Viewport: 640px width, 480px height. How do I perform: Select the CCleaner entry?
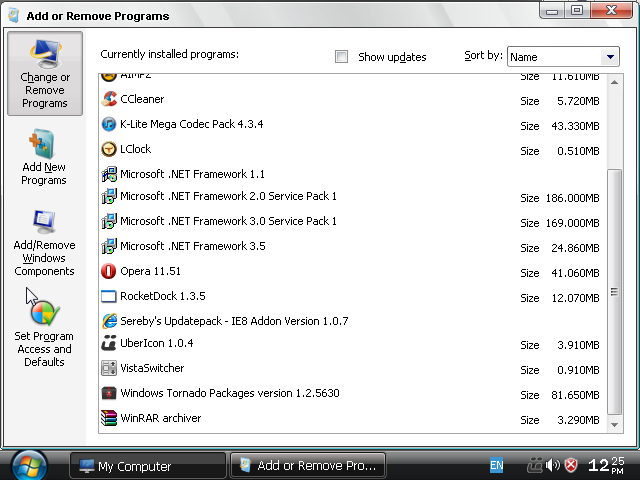point(353,99)
